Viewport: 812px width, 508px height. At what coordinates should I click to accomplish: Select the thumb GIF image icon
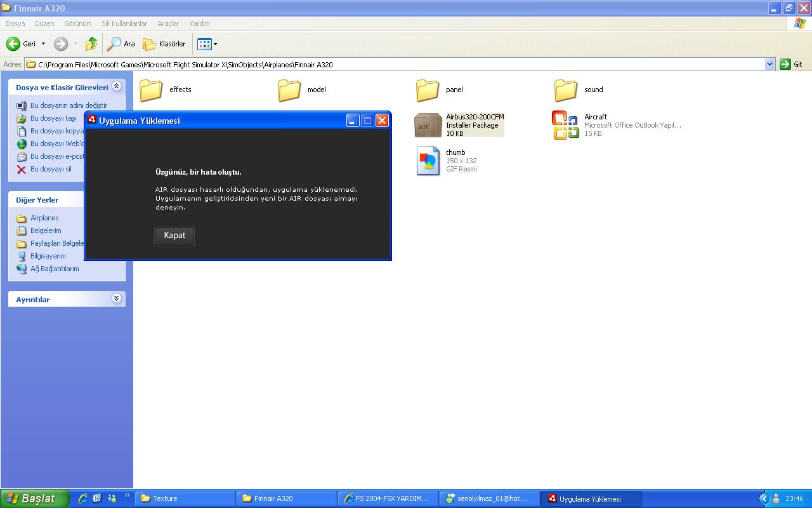tap(428, 161)
